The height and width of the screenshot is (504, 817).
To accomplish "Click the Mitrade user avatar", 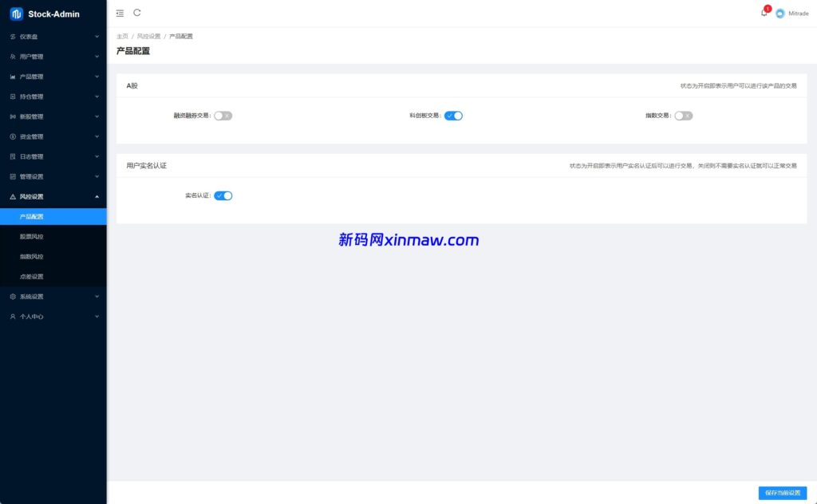I will 780,14.
